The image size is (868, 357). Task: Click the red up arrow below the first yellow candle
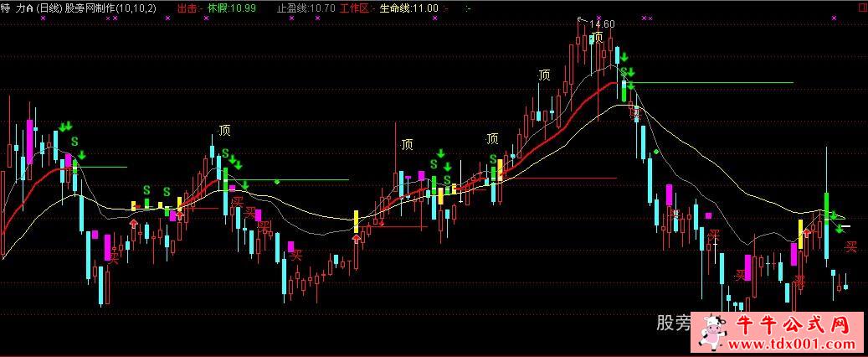[x=132, y=223]
